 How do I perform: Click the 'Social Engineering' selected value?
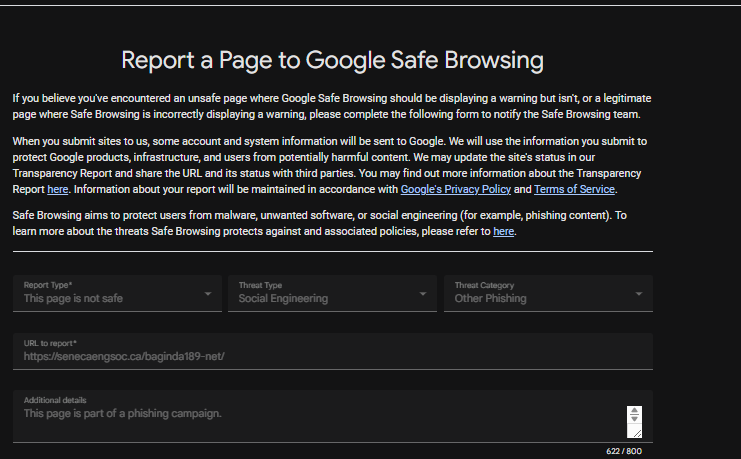coord(283,298)
